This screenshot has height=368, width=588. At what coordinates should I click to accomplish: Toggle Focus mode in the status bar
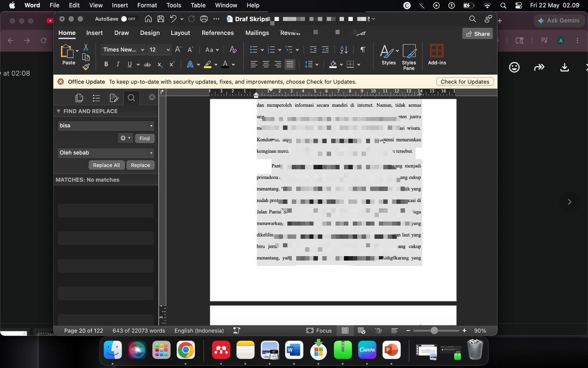click(x=319, y=331)
